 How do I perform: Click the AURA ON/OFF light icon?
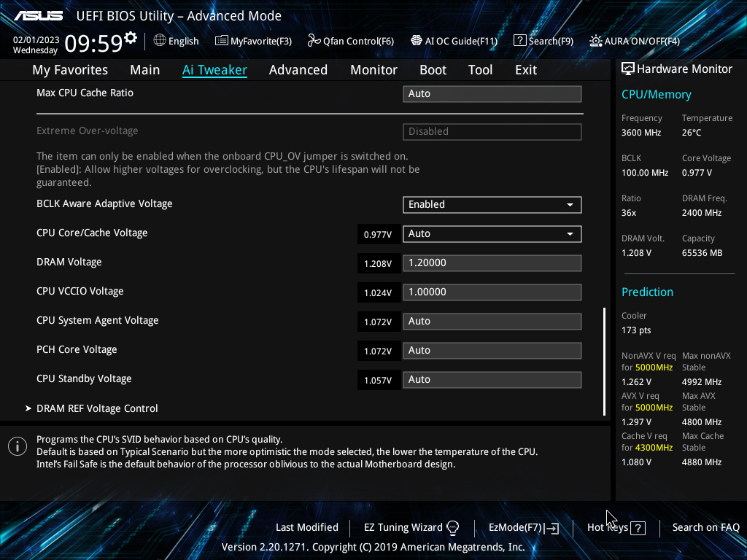595,41
